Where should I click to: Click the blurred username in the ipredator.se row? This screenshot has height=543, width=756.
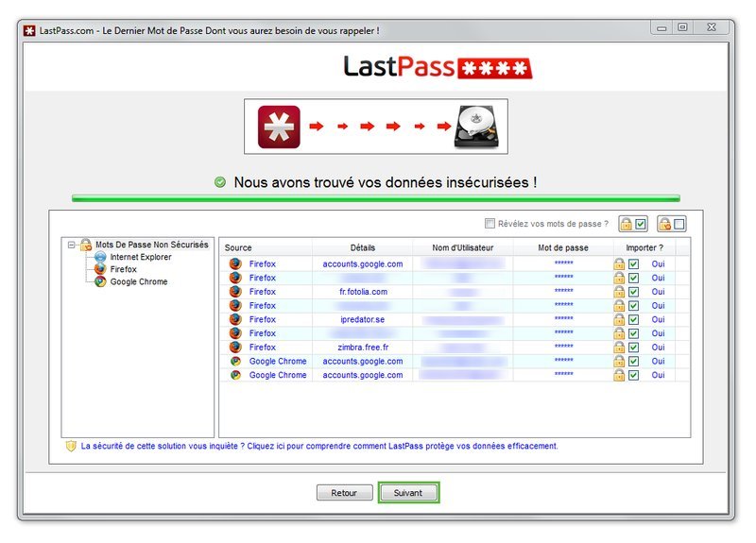463,320
